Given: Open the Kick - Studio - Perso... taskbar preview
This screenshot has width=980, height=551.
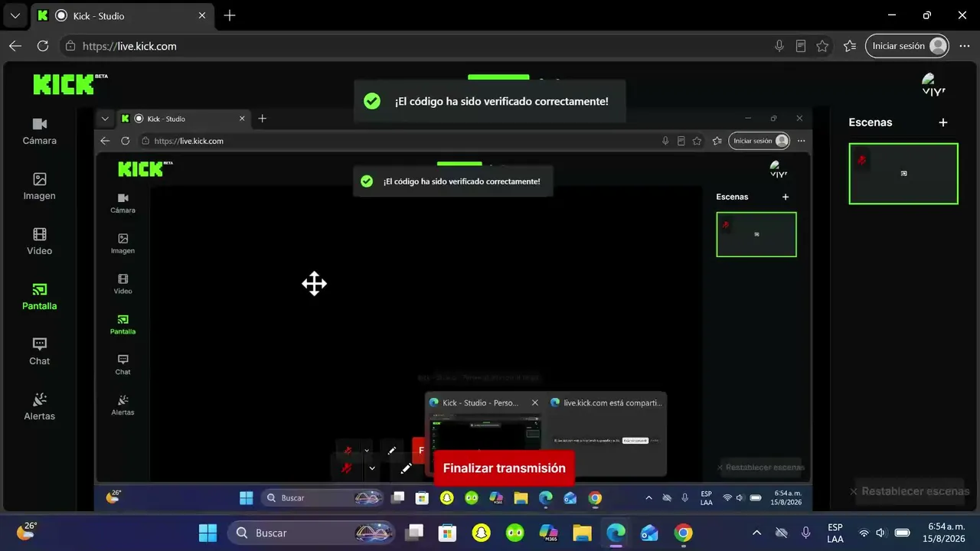Looking at the screenshot, I should pos(485,435).
